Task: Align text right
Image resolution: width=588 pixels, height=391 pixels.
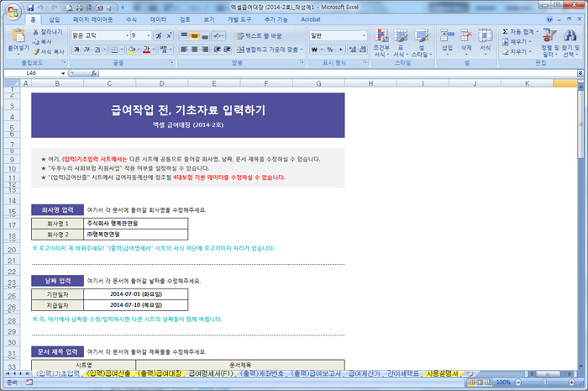Action: point(204,50)
